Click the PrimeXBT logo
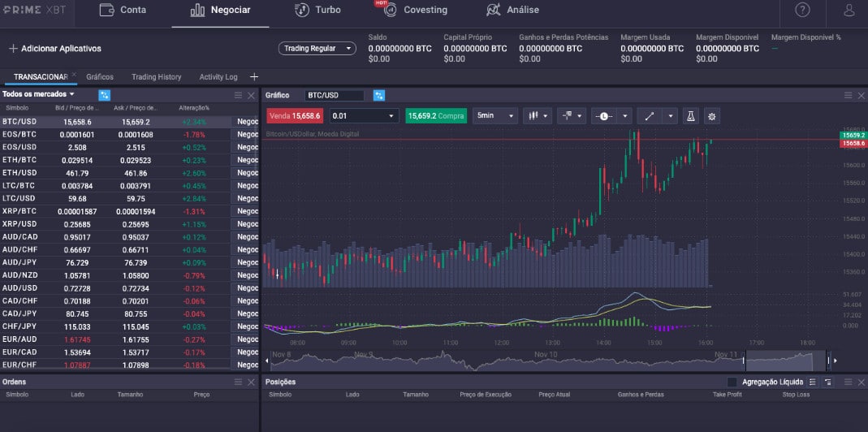Image resolution: width=868 pixels, height=432 pixels. click(x=34, y=10)
